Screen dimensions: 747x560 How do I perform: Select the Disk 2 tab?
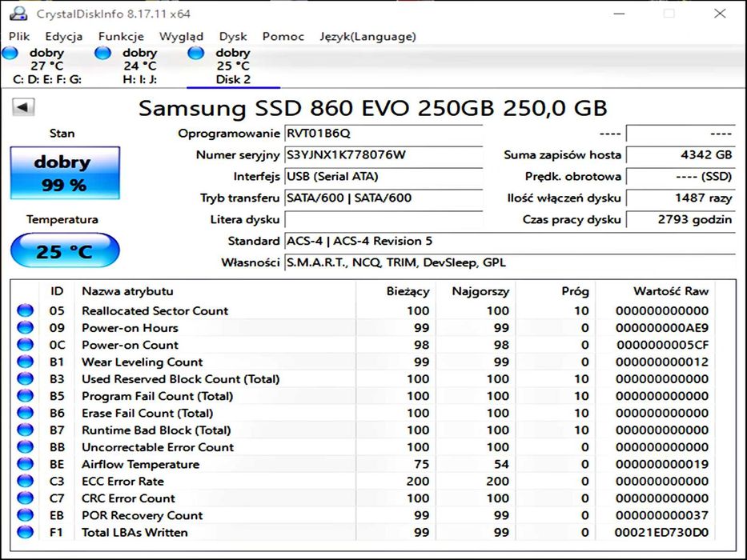coord(233,66)
